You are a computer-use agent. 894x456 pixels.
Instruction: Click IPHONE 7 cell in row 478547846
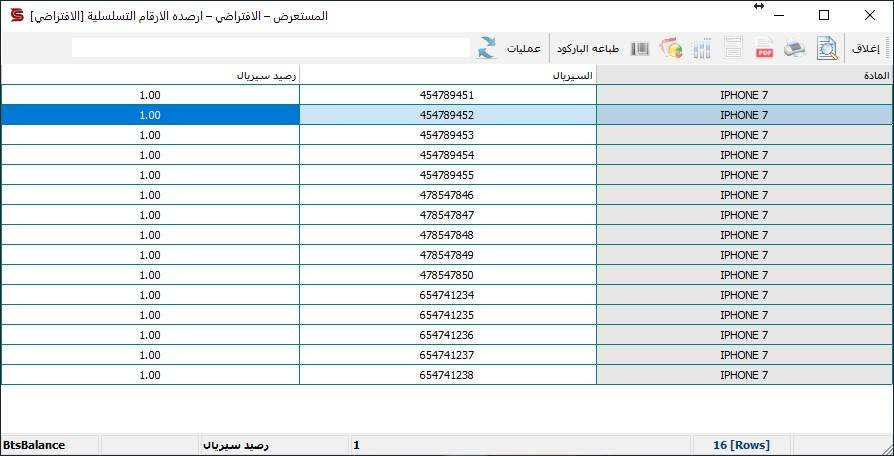(x=745, y=195)
